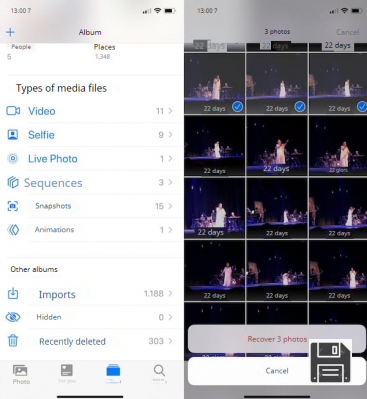Viewport: 367px width, 399px height.
Task: Tap Cancel in the bottom action sheet
Action: 277,371
